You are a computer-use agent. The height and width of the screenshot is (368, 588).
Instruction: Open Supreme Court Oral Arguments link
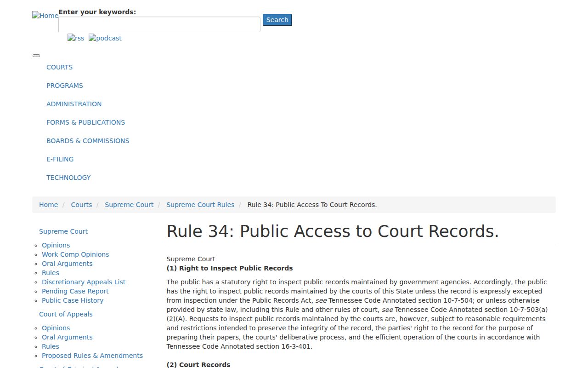(x=67, y=264)
